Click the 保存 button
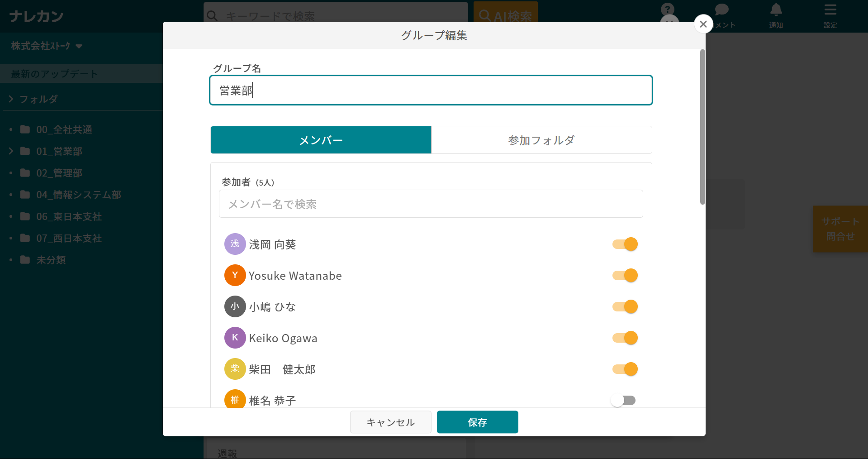Screen dimensions: 868x459 click(x=478, y=422)
